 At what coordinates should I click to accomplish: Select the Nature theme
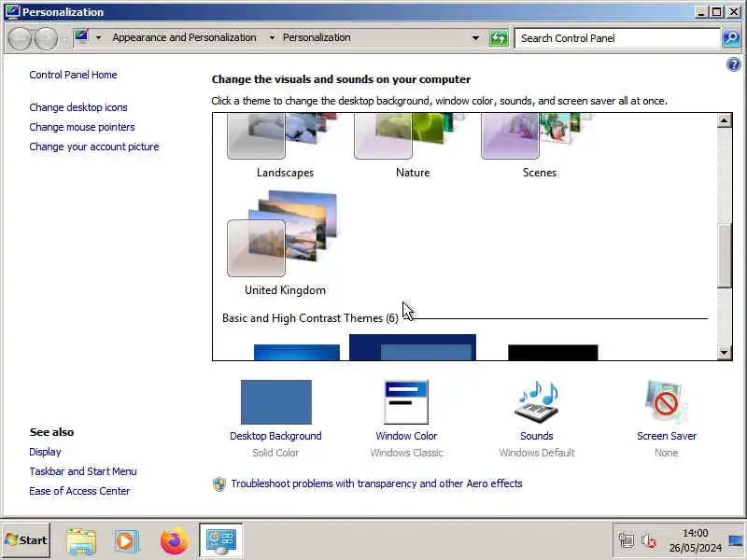[x=412, y=146]
